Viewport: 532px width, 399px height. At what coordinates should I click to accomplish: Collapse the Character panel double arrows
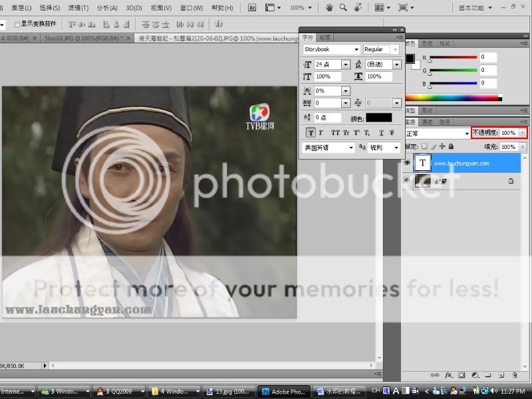point(394,30)
